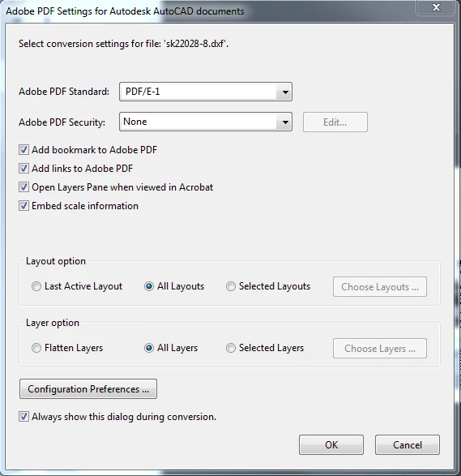Click the Adobe PDF Security label
This screenshot has height=476, width=461.
click(62, 122)
